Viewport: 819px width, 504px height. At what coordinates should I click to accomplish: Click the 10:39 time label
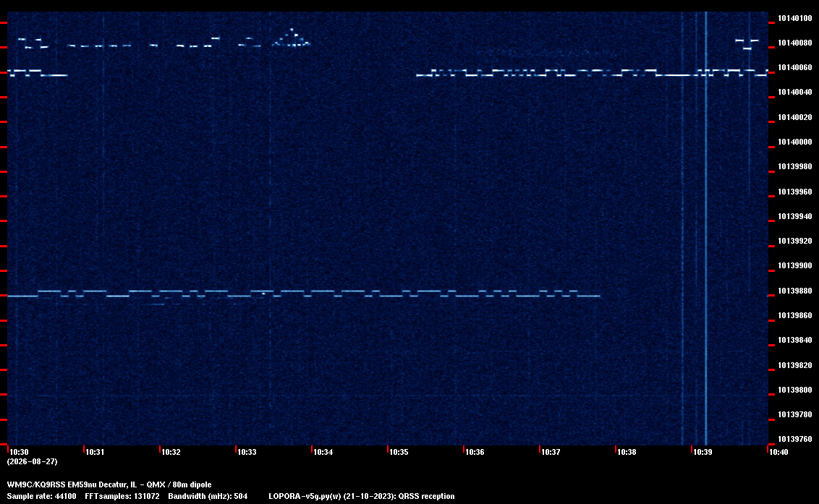point(702,452)
